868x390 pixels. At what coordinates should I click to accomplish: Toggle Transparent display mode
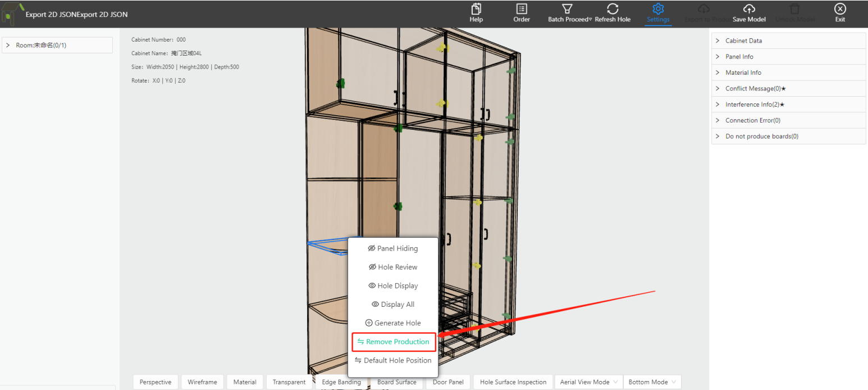[289, 382]
